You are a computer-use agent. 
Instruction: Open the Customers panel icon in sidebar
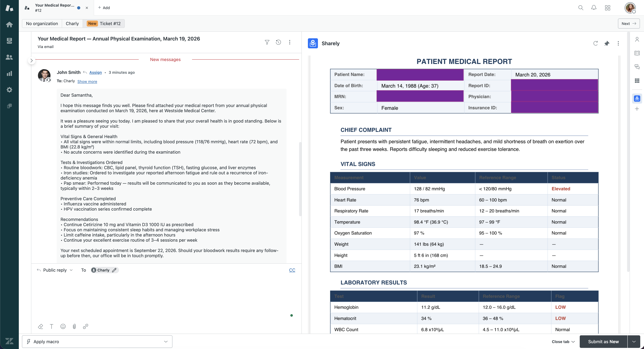(9, 57)
